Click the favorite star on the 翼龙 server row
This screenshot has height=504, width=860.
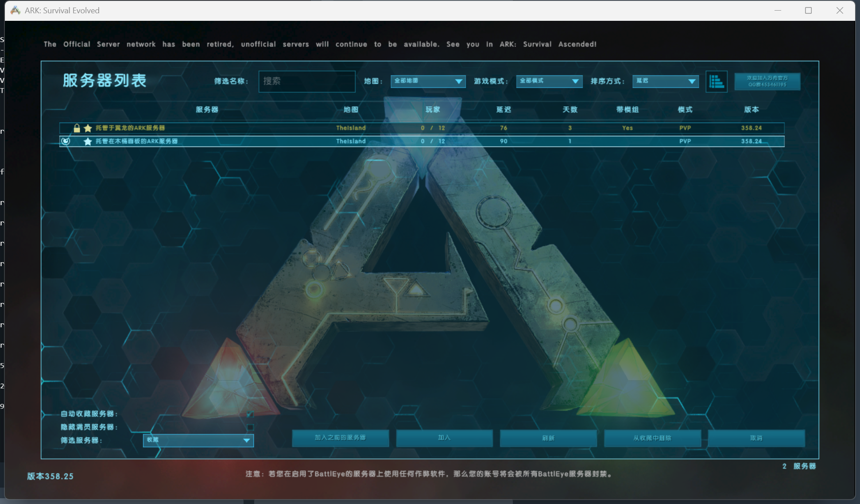88,128
